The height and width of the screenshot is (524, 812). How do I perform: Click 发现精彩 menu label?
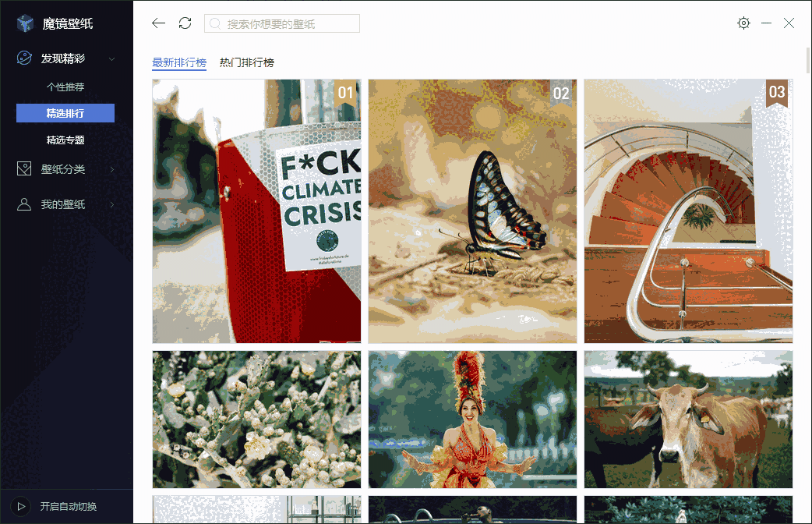[x=63, y=58]
